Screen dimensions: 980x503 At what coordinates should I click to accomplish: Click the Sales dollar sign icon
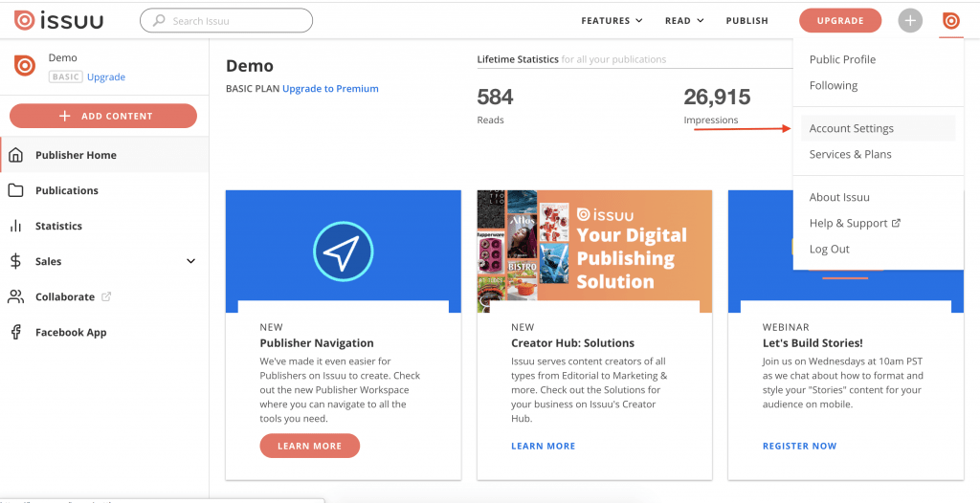(x=15, y=261)
